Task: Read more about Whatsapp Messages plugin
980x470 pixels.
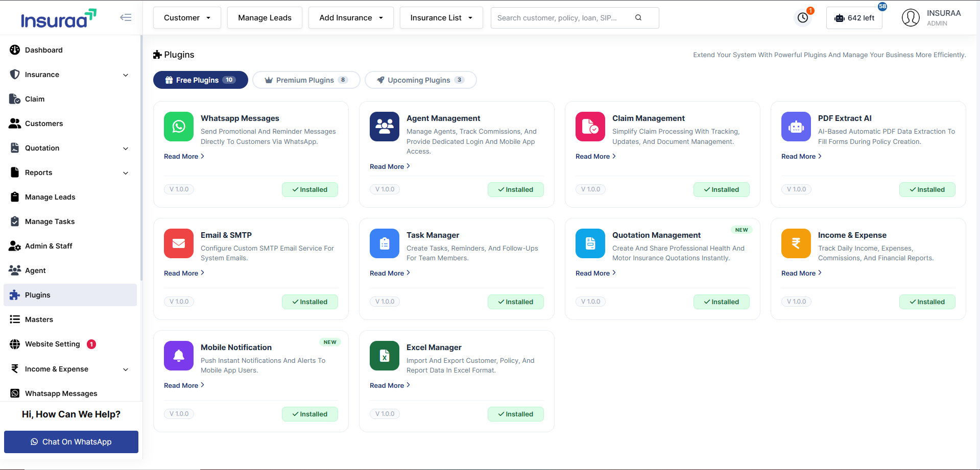Action: point(184,156)
